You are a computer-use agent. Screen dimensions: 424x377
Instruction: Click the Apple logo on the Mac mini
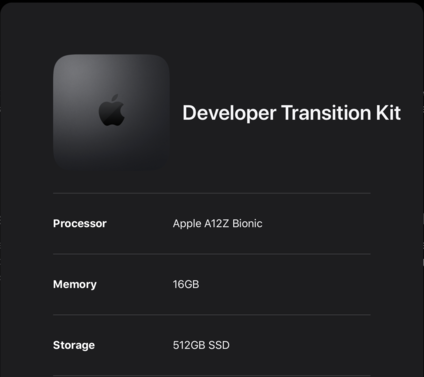click(112, 110)
